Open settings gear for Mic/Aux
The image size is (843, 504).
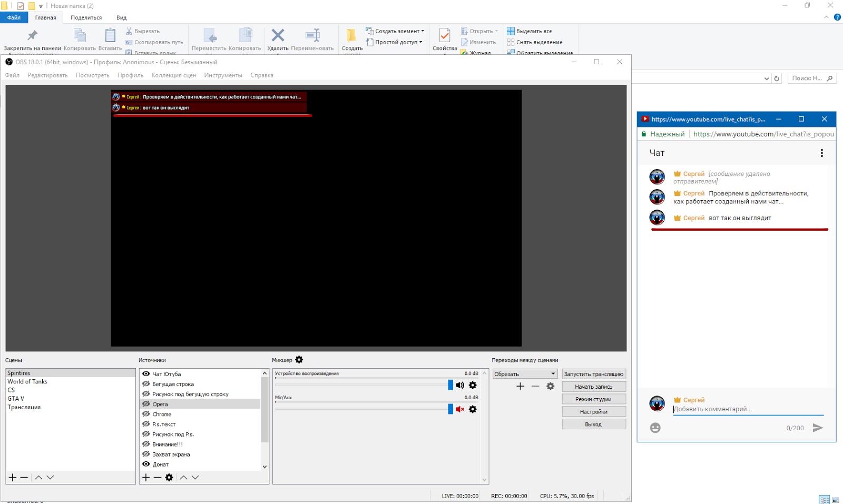473,409
